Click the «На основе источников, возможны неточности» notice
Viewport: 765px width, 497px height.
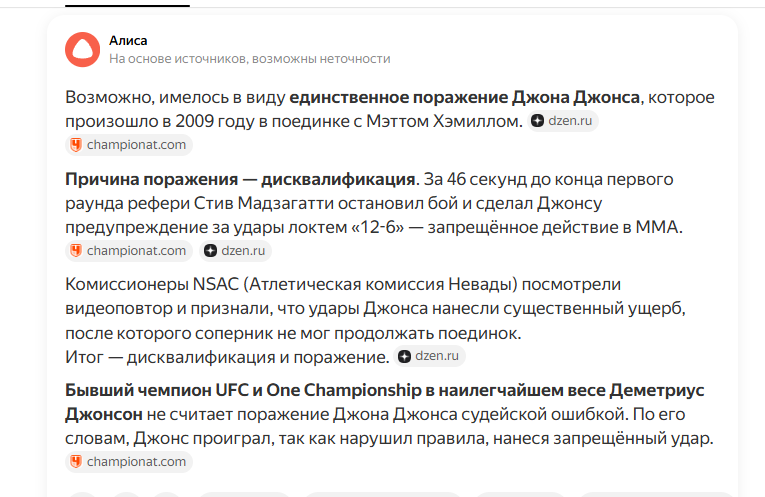click(249, 59)
